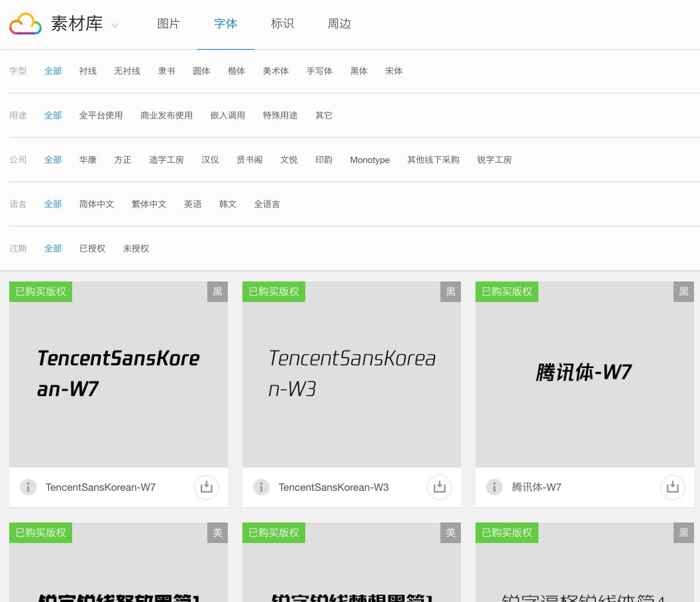Select 全部 in the 公司 filter row
Viewport: 700px width, 602px height.
tap(53, 160)
